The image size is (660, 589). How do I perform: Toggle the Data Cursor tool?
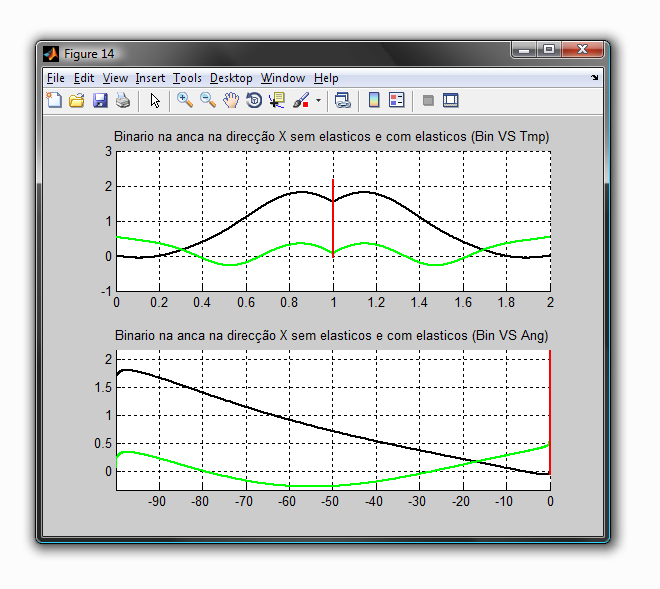click(x=277, y=100)
